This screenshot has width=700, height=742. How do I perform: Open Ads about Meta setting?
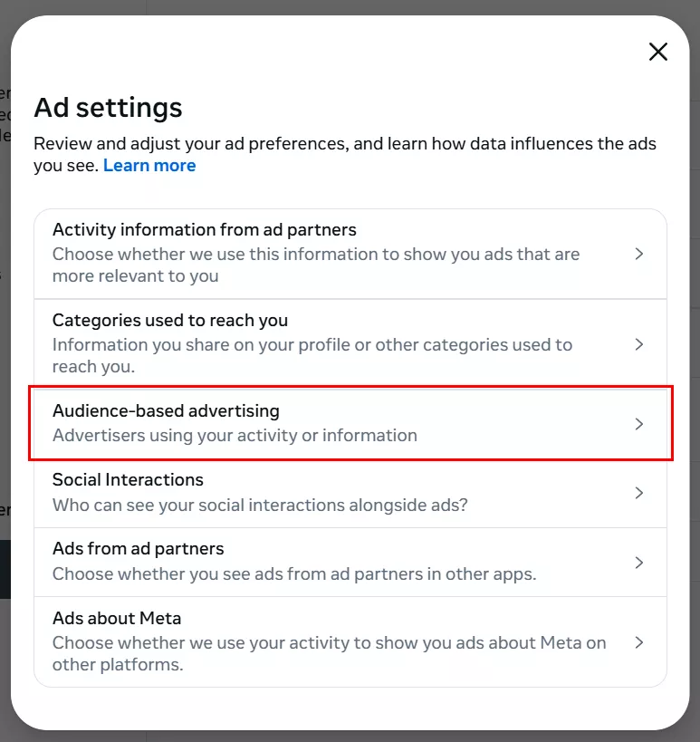117,619
